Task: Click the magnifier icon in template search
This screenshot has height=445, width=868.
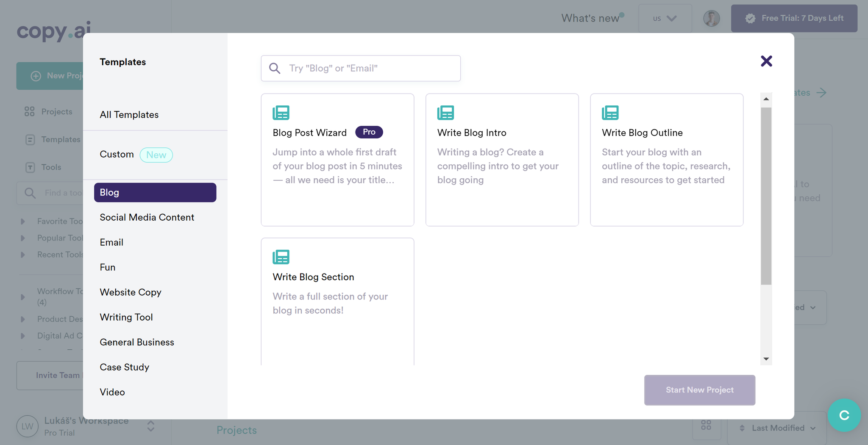Action: point(275,68)
